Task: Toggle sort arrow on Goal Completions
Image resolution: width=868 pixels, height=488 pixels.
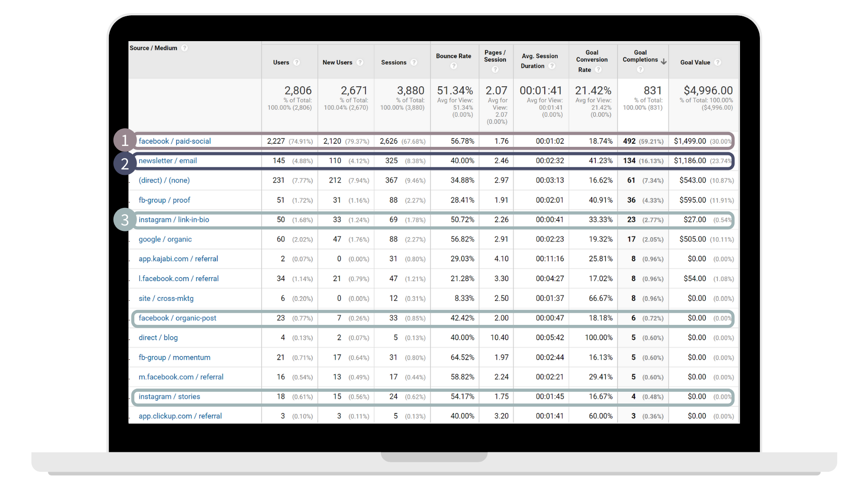Action: pos(664,61)
